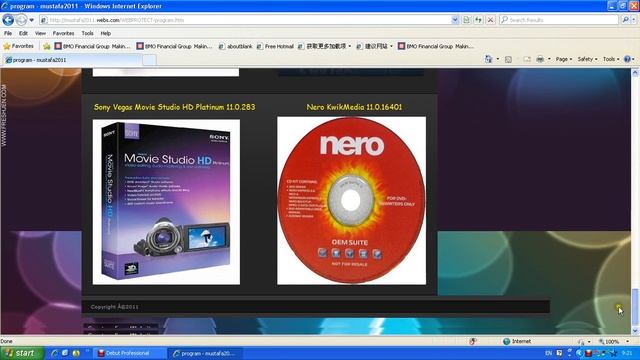The height and width of the screenshot is (360, 640).
Task: Click the Home icon in command bar
Action: 488,59
